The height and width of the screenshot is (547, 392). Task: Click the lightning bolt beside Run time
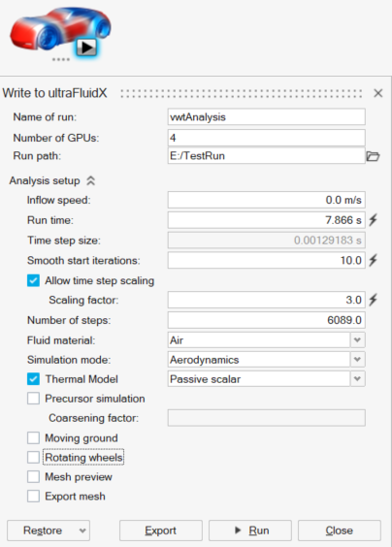click(x=374, y=220)
